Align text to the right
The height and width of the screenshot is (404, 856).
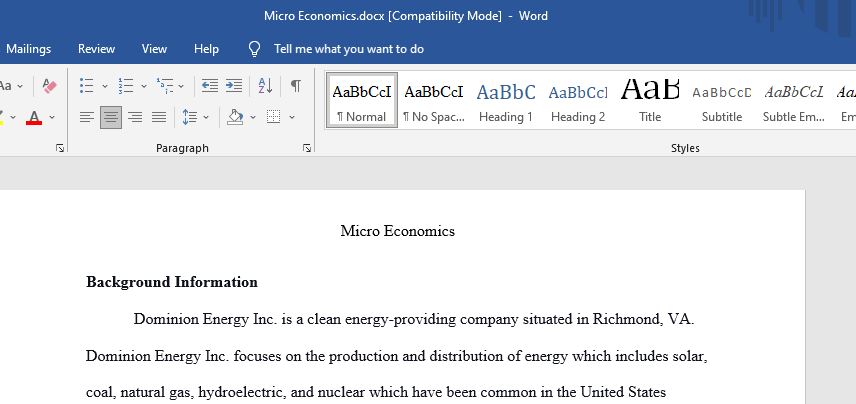pos(135,117)
